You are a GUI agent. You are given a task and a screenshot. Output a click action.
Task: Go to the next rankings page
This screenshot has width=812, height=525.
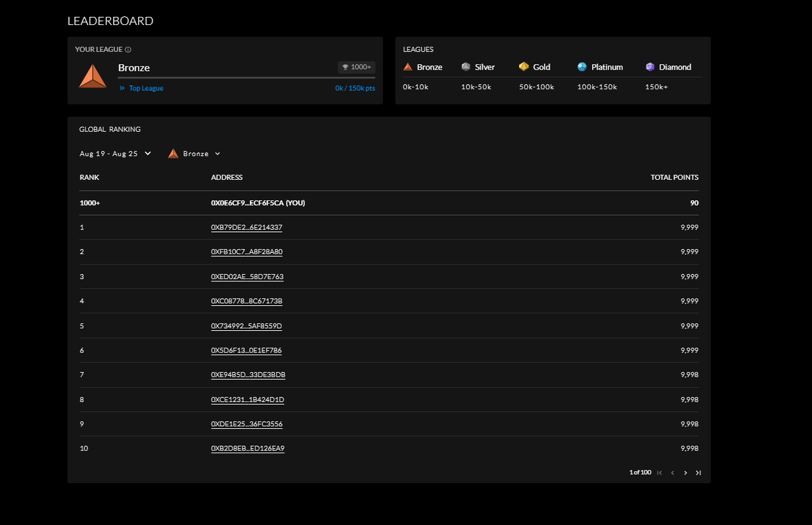click(685, 473)
